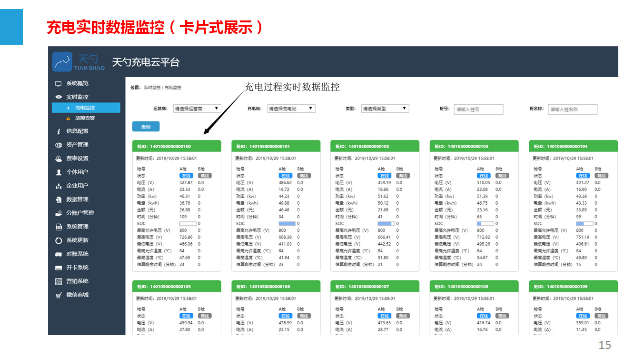Click the refresh circle icon for 系统更新

(58, 240)
